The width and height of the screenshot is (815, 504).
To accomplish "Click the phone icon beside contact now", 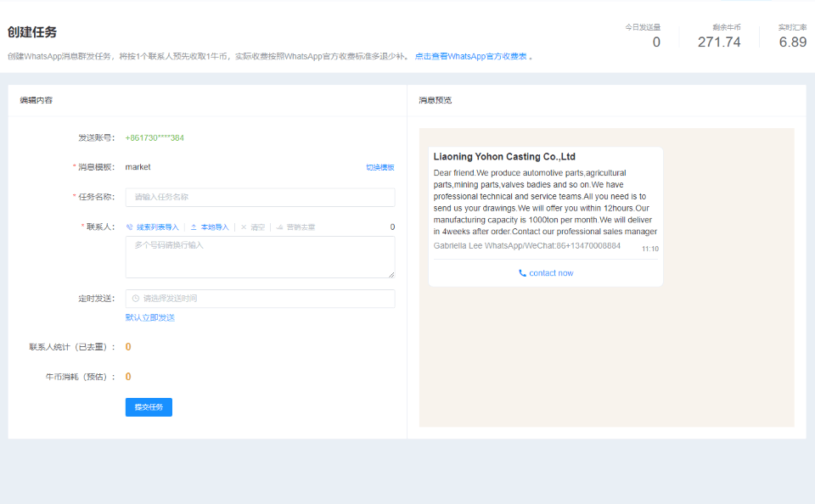I will click(522, 273).
